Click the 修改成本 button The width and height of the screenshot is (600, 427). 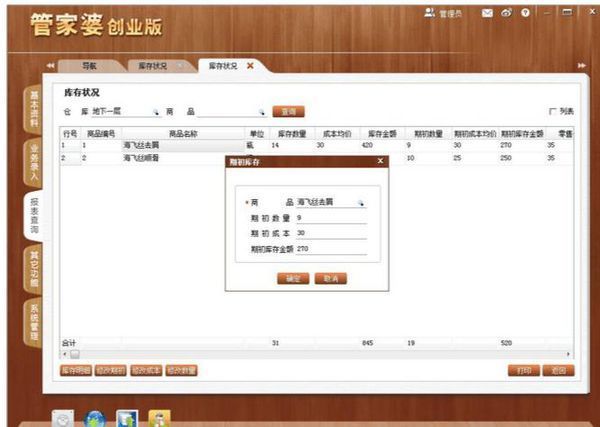pos(144,370)
